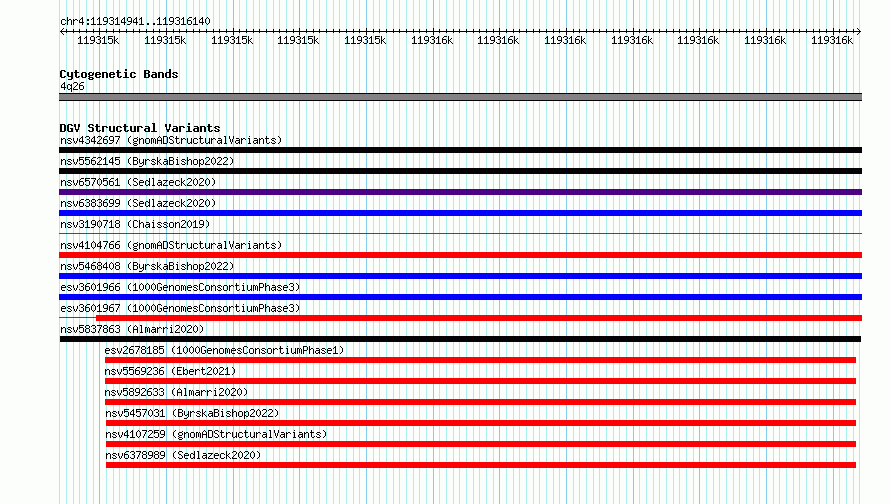The height and width of the screenshot is (504, 890).
Task: Click the right arrow end of the ruler
Action: click(x=858, y=31)
